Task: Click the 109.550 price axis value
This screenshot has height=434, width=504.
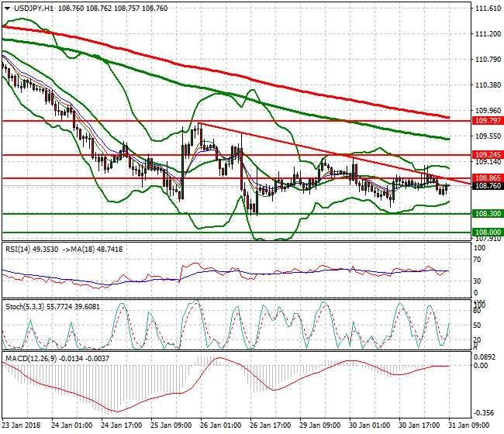Action: pyautogui.click(x=488, y=136)
